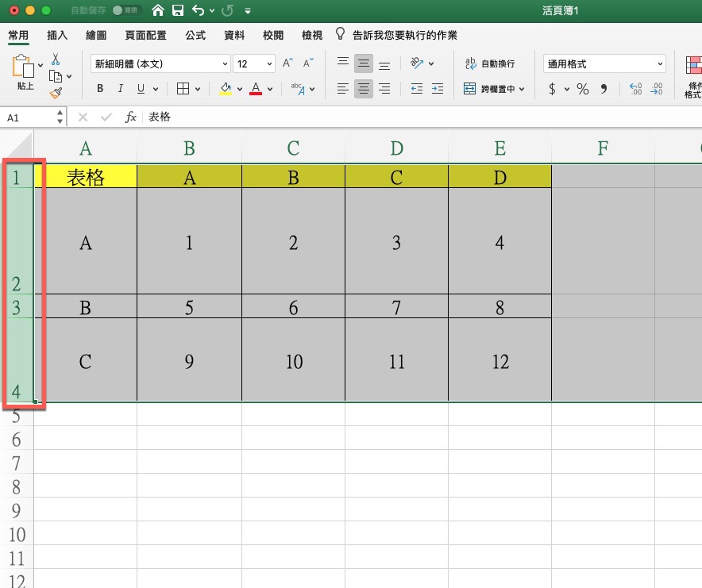Click the 自動換行 wrap text button
Screen dimensions: 702x588
pyautogui.click(x=490, y=63)
